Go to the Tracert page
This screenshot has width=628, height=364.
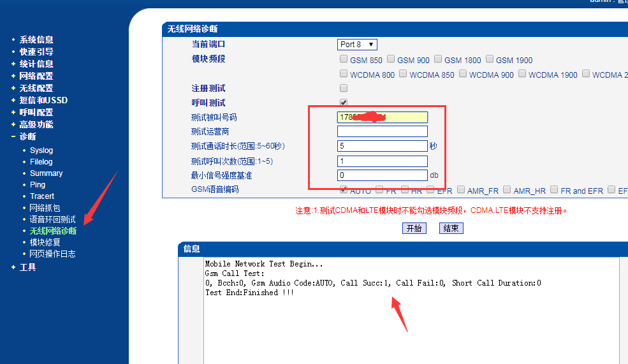42,196
